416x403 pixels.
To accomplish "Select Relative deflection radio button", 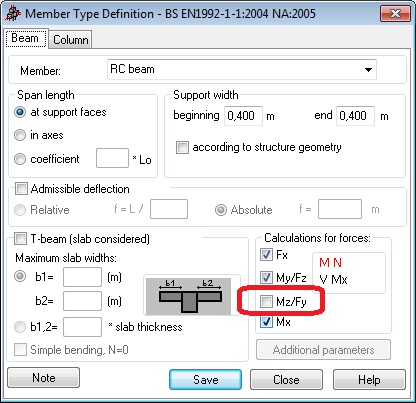I will (x=20, y=210).
